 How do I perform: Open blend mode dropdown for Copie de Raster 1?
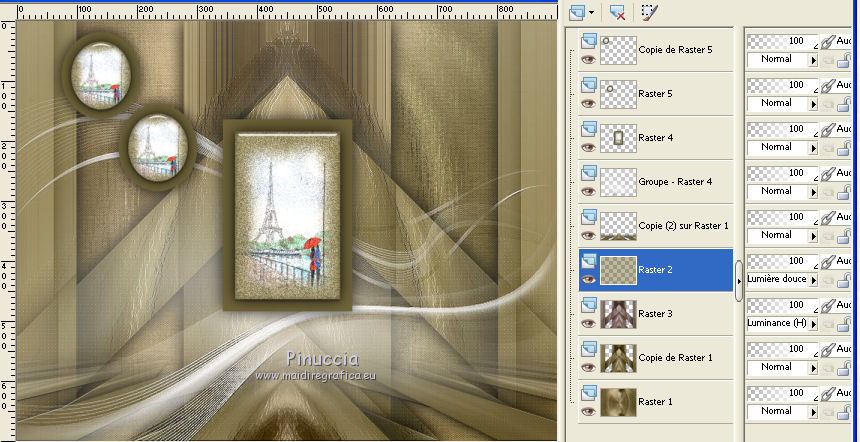click(813, 367)
